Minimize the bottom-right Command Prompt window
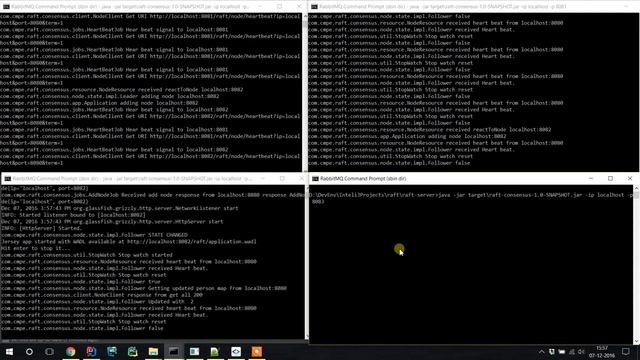Viewport: 640px width, 360px height. pos(591,178)
